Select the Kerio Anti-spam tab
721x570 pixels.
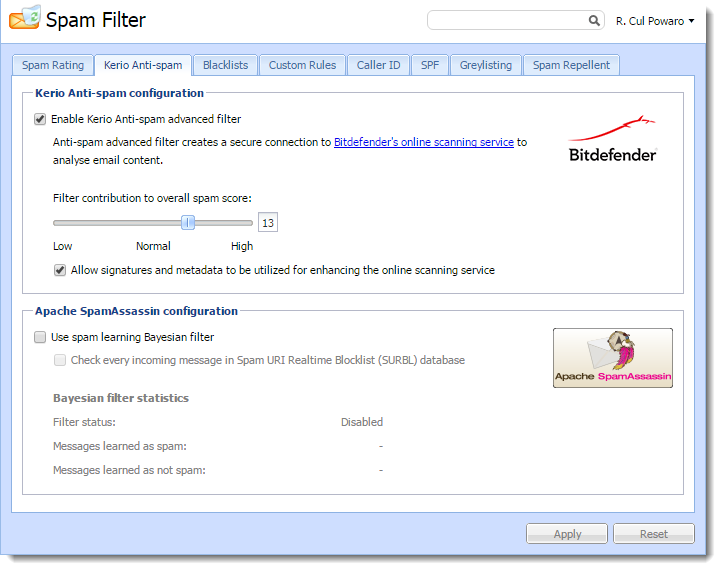point(143,65)
